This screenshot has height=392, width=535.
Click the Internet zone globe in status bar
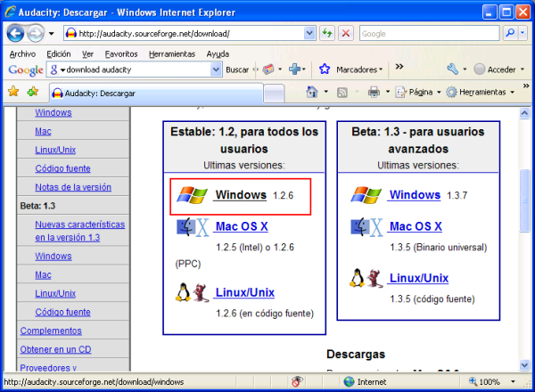349,382
